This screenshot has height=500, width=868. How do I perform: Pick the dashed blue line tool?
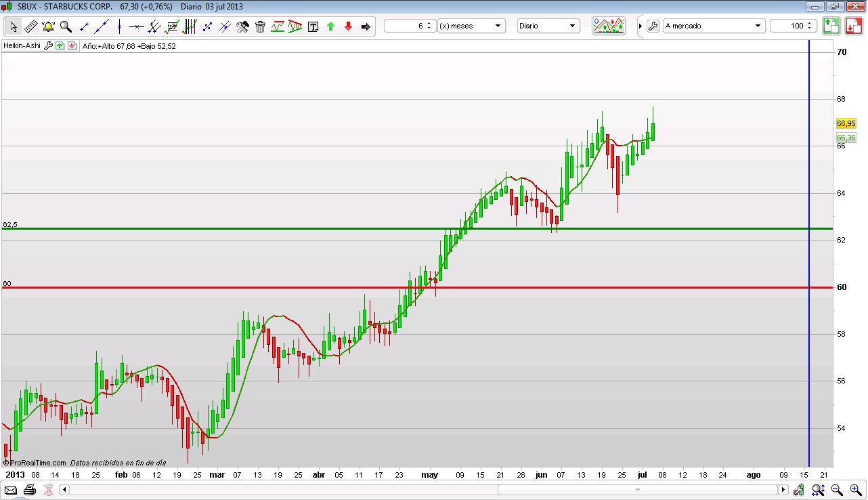(207, 26)
